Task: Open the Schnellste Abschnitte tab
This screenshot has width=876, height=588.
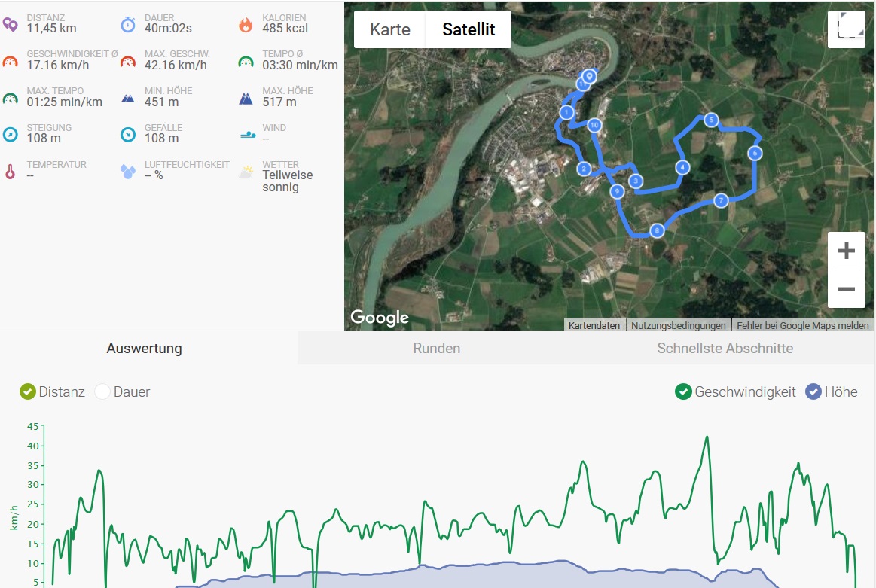Action: coord(725,349)
